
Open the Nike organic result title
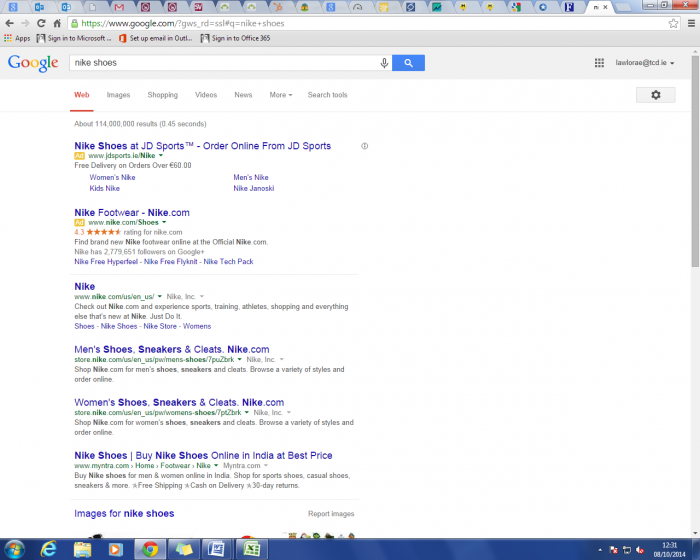[x=85, y=286]
